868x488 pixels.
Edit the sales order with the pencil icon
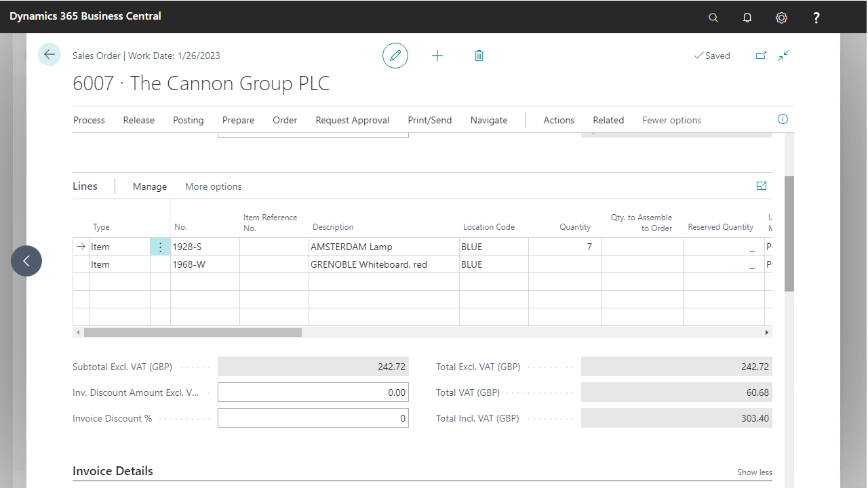click(x=395, y=56)
